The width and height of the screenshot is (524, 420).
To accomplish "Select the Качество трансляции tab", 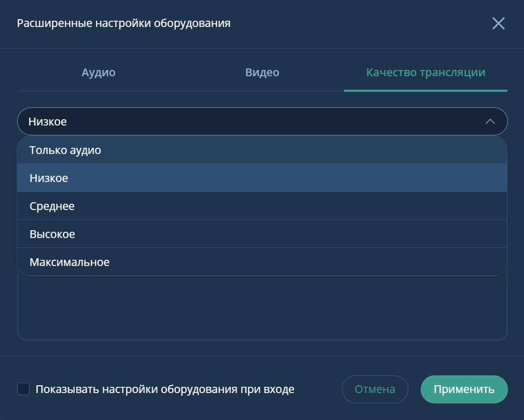I will tap(426, 73).
